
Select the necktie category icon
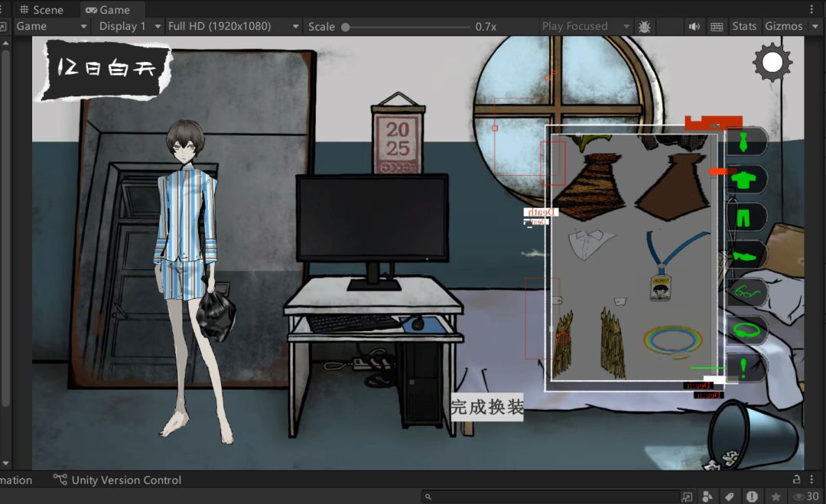[x=743, y=141]
